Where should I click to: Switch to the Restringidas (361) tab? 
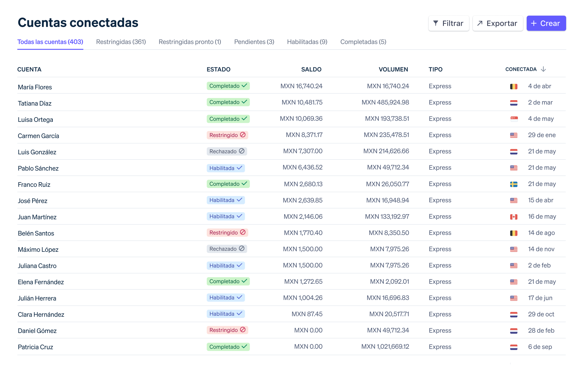coord(121,42)
